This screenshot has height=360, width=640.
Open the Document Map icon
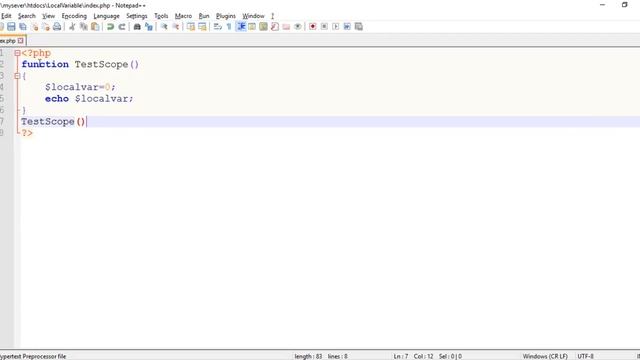click(263, 27)
